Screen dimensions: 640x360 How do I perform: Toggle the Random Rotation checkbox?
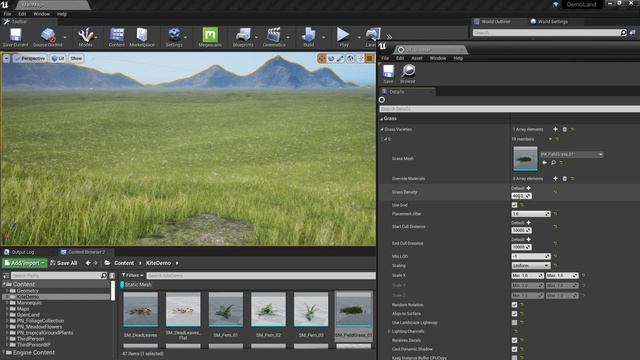tap(514, 305)
